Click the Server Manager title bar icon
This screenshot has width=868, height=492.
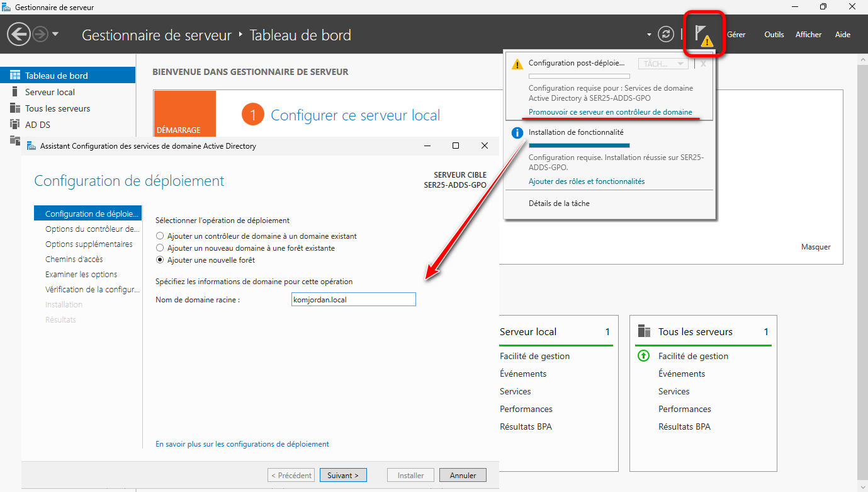(x=7, y=7)
